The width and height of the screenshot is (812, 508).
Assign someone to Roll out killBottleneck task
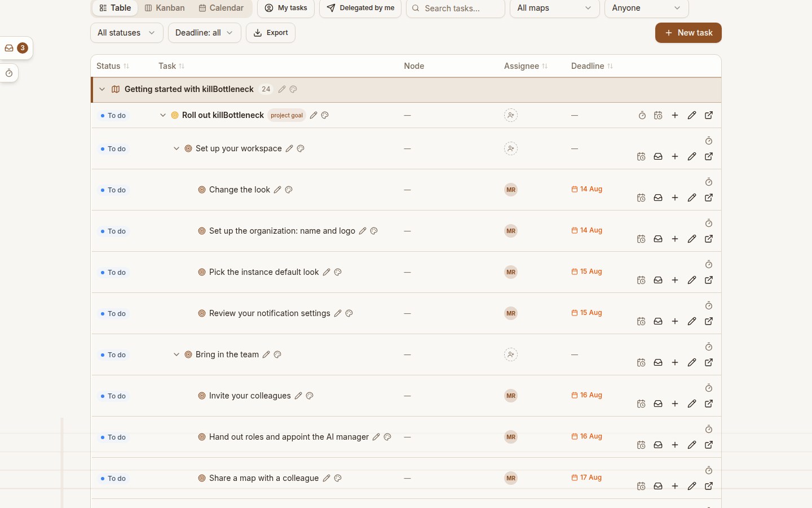(x=511, y=115)
